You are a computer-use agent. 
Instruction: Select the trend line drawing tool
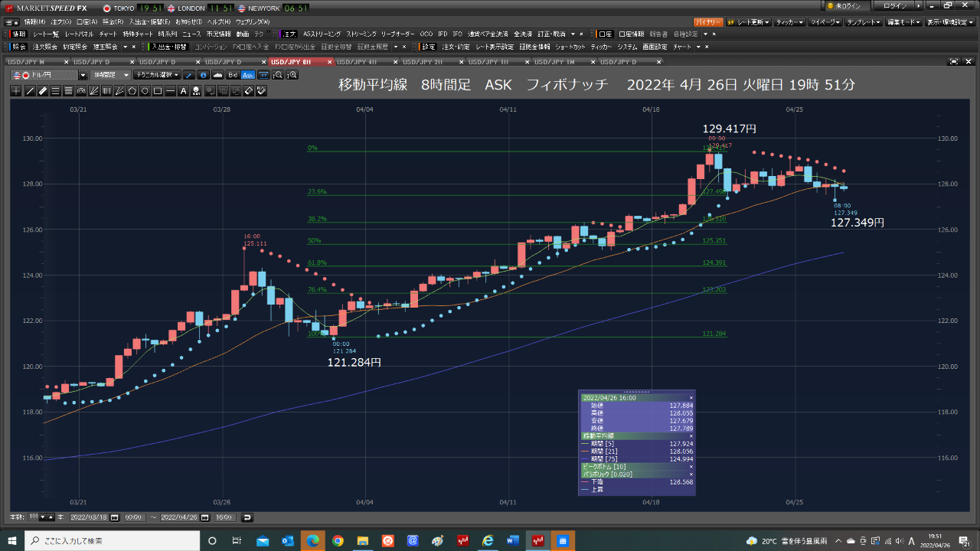tap(30, 91)
